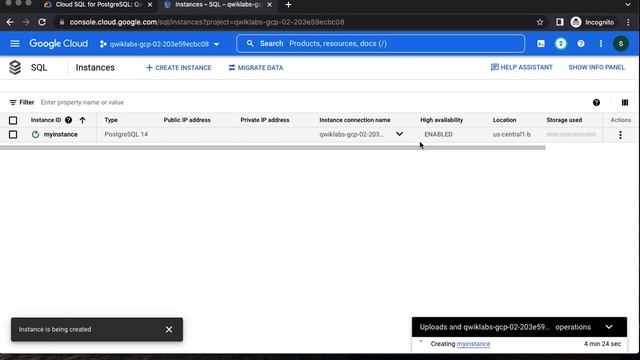640x360 pixels.
Task: Close the Cloud SQL for PostgreSQL tab
Action: 150,4
